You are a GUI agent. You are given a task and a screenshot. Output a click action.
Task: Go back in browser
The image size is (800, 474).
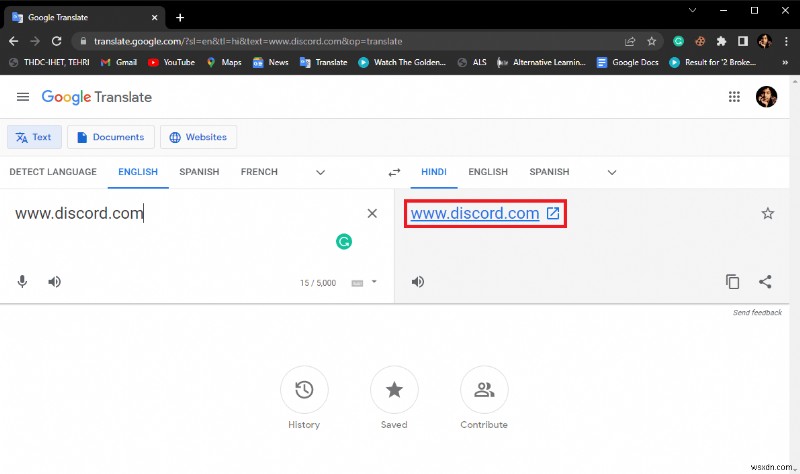pyautogui.click(x=14, y=41)
